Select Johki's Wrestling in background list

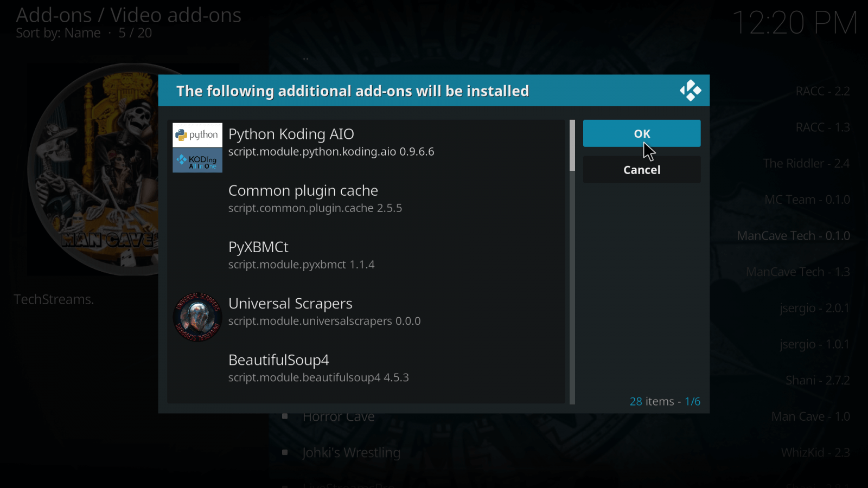click(352, 453)
